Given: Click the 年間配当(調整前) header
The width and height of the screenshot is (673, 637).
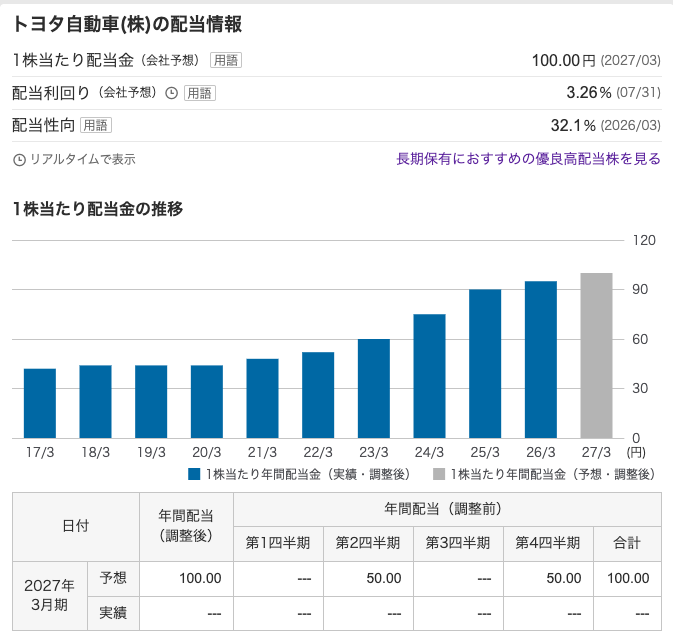Looking at the screenshot, I should (447, 509).
